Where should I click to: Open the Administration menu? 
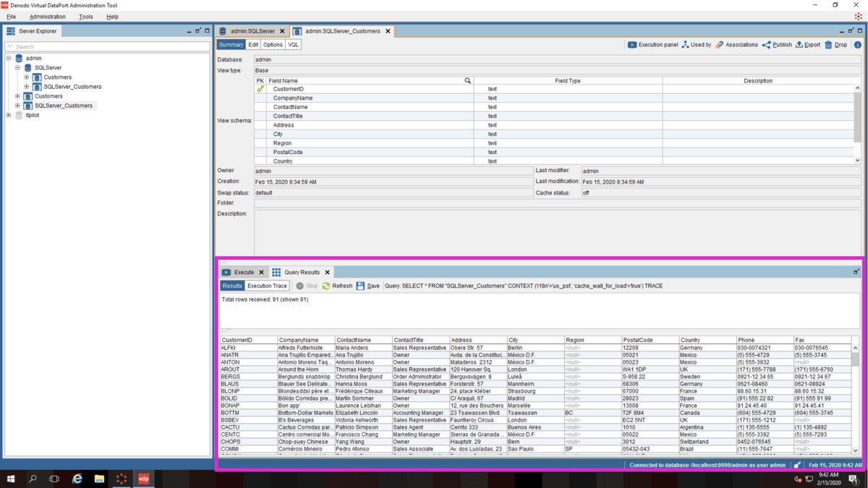47,17
